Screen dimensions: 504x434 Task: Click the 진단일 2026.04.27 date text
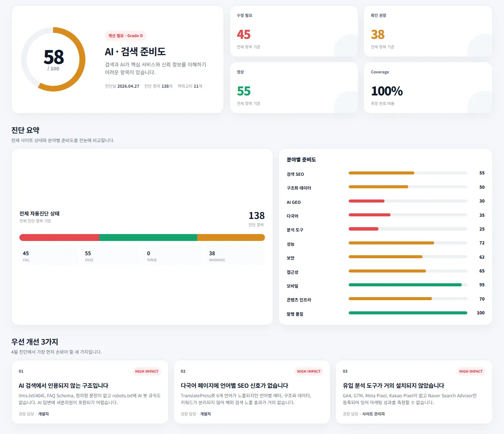[x=122, y=86]
